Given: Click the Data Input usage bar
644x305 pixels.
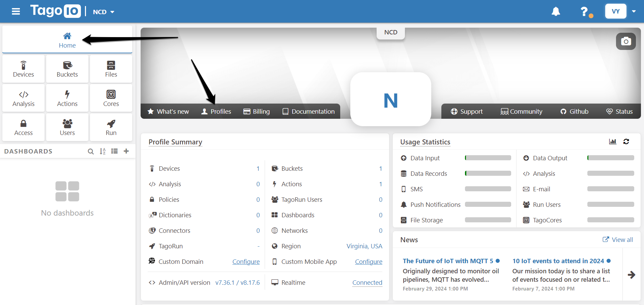Looking at the screenshot, I should point(488,158).
